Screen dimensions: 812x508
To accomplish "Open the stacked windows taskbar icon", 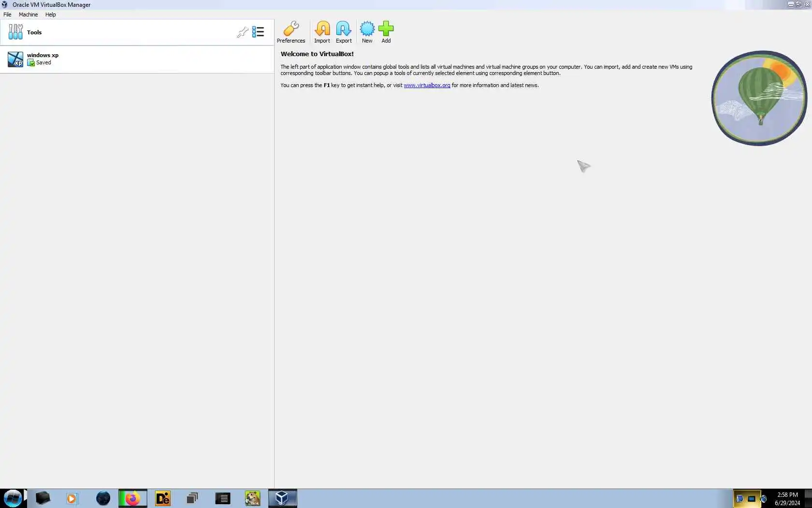I will pyautogui.click(x=192, y=498).
